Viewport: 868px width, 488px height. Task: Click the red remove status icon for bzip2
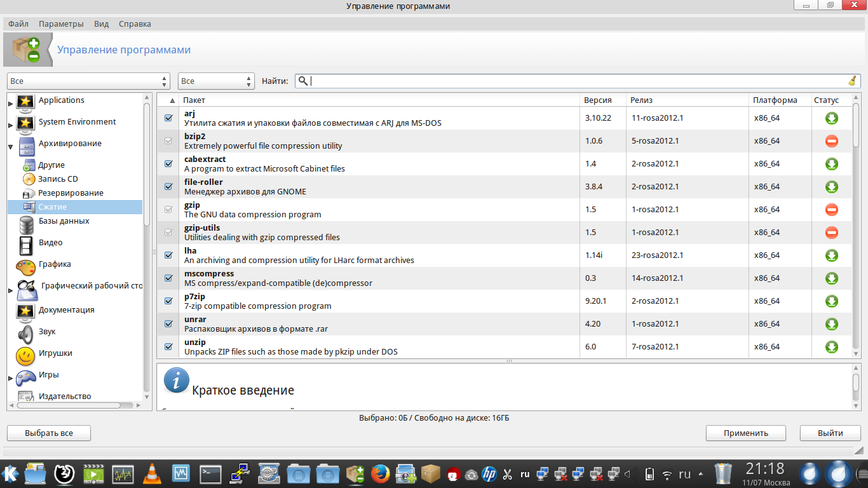point(831,141)
